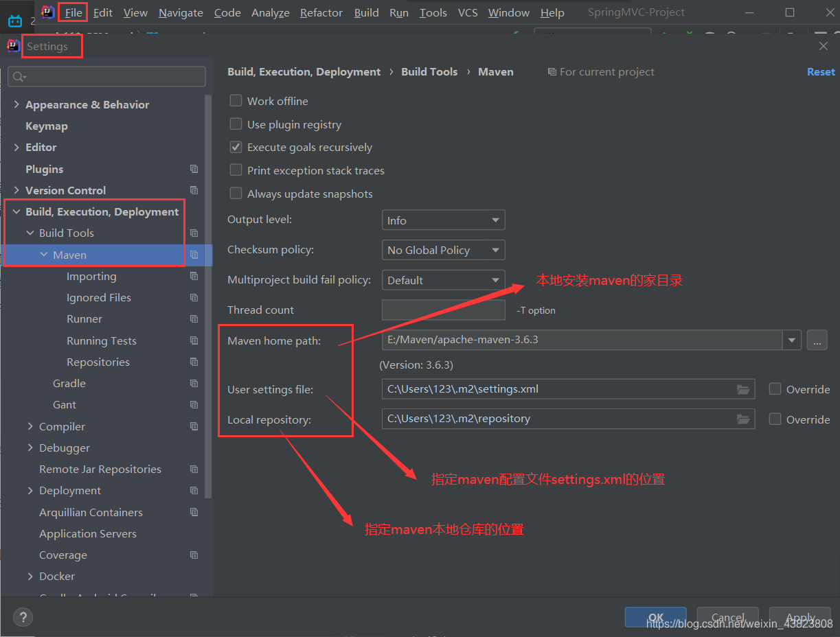Screen dimensions: 840x637
Task: Open the Refactor menu
Action: tap(321, 12)
